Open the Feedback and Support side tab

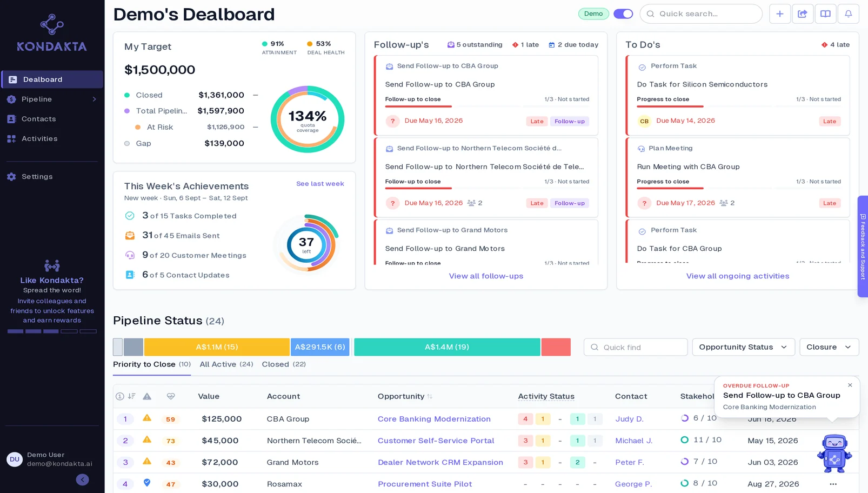pos(863,247)
